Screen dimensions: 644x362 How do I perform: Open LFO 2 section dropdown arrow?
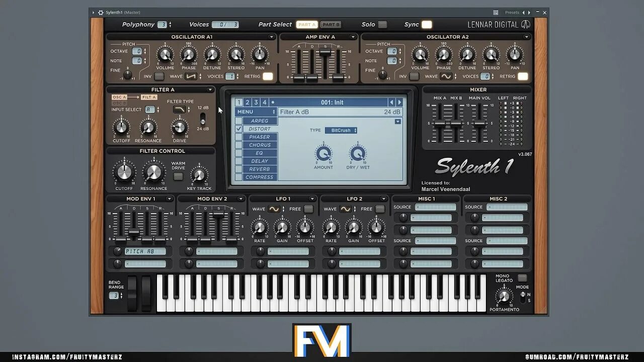(x=384, y=199)
